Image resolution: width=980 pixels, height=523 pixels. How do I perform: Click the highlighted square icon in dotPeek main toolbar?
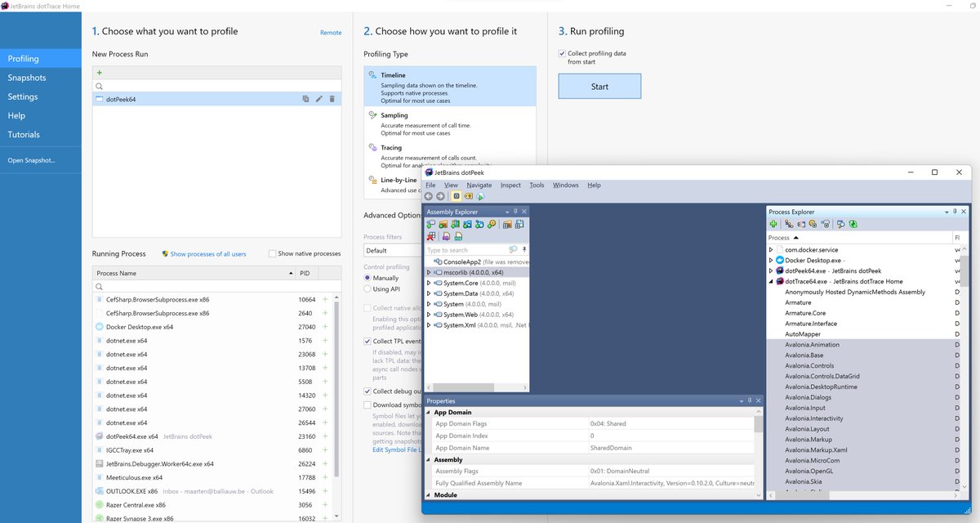tap(457, 196)
